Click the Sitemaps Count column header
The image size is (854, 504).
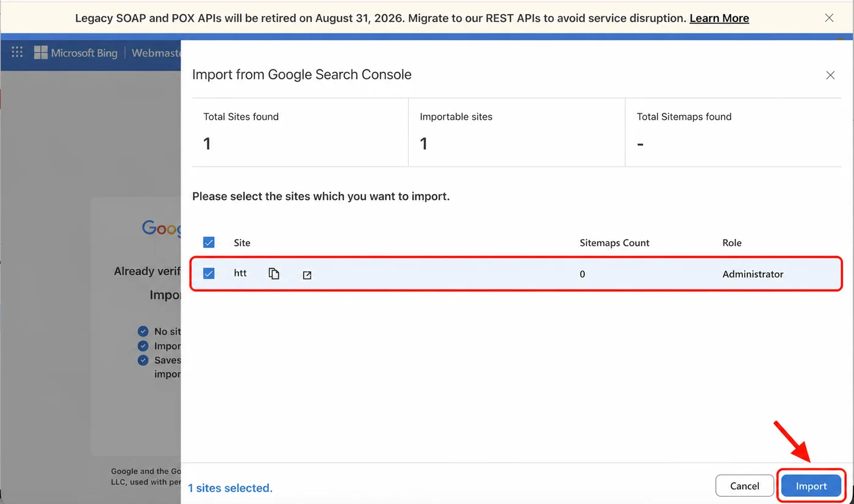(614, 243)
